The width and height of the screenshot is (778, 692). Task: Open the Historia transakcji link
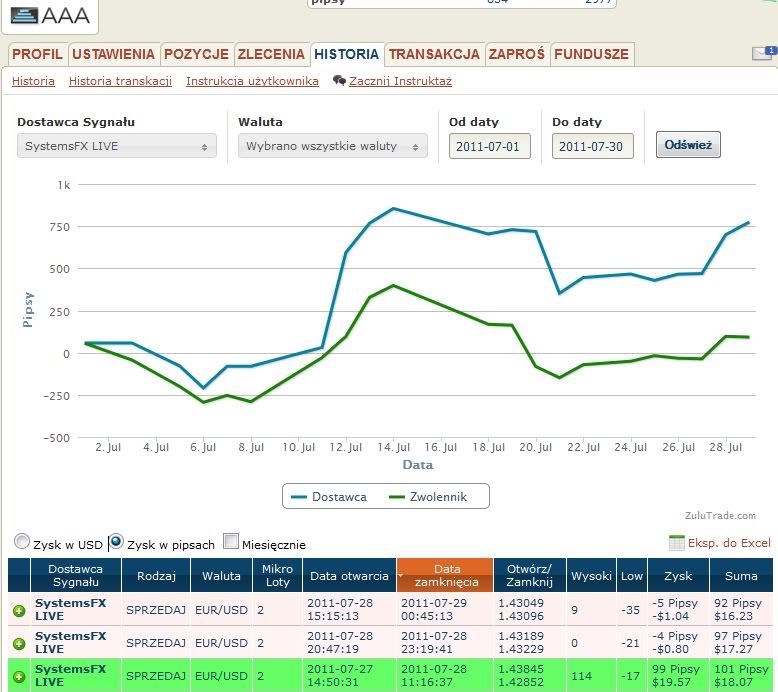click(120, 81)
